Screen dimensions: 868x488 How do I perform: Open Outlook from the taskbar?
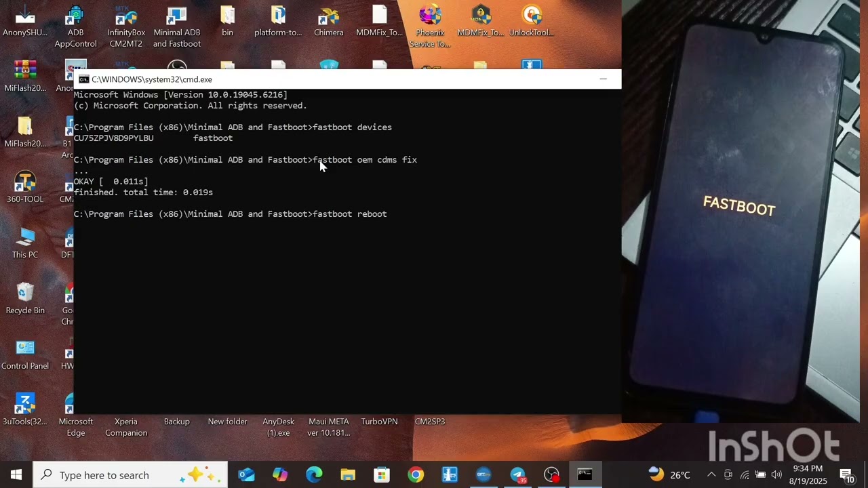pyautogui.click(x=246, y=474)
